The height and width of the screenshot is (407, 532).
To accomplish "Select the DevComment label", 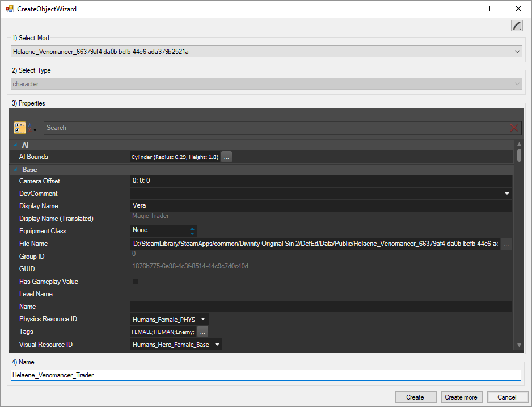I will [x=39, y=194].
